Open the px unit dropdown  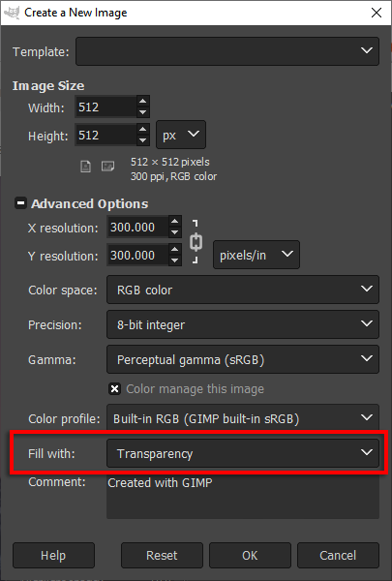[181, 135]
